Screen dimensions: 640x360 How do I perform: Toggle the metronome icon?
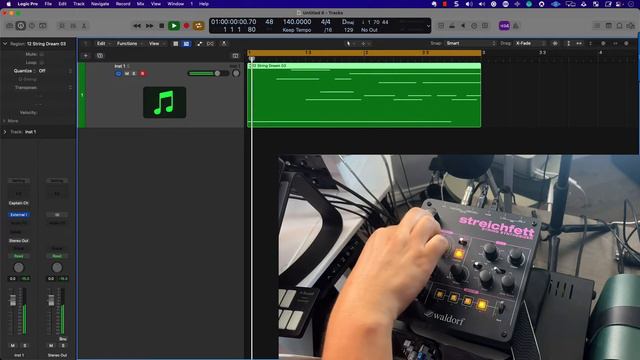(516, 26)
